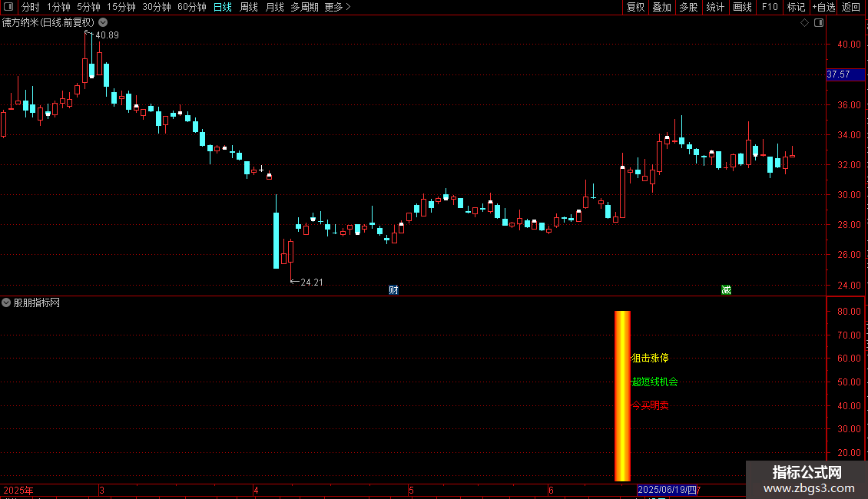Click the 37.57 price tag on axis

[x=845, y=74]
